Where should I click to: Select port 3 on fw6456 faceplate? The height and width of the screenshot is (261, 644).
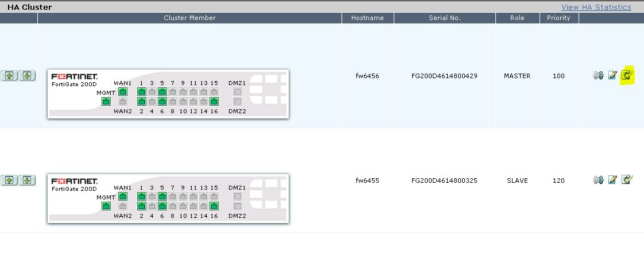[152, 91]
